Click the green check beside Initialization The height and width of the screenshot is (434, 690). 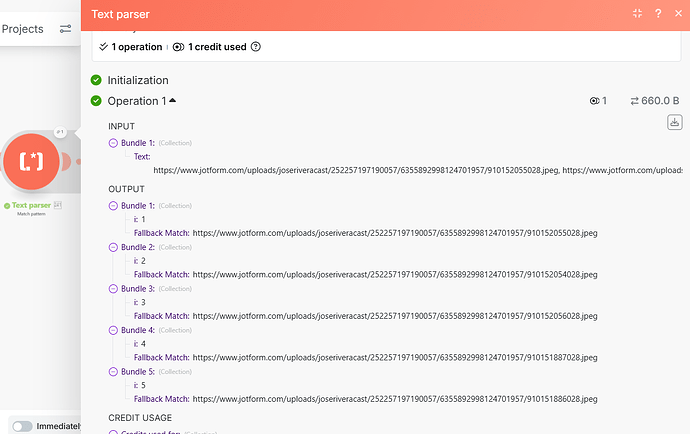(x=96, y=80)
